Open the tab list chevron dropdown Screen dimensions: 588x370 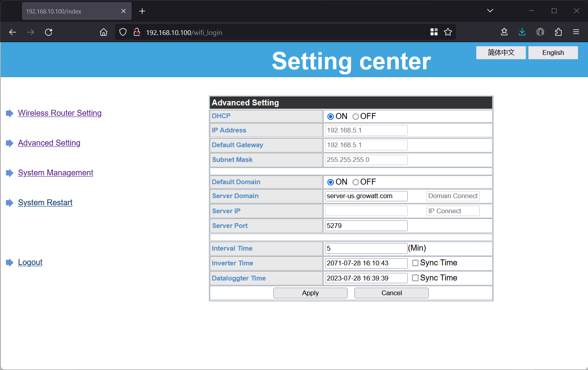pyautogui.click(x=490, y=10)
